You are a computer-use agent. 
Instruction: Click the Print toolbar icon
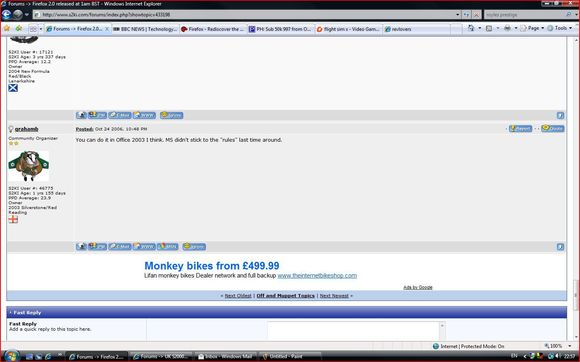click(507, 28)
